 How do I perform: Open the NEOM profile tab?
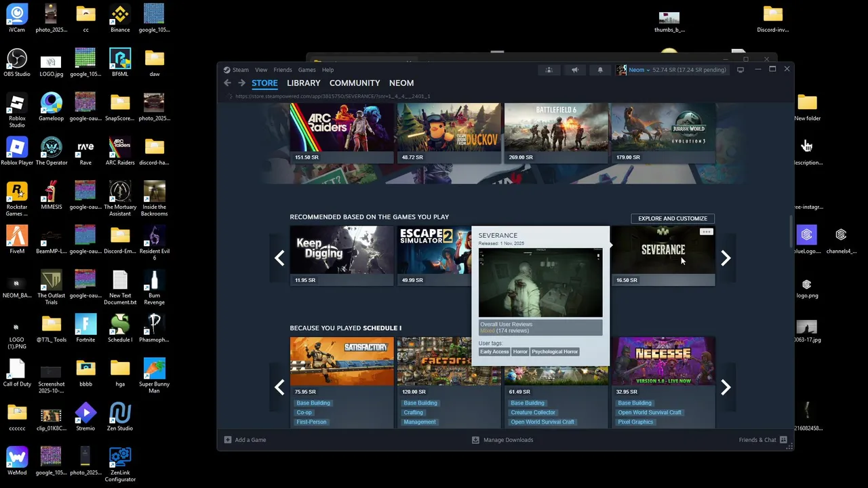[x=401, y=83]
